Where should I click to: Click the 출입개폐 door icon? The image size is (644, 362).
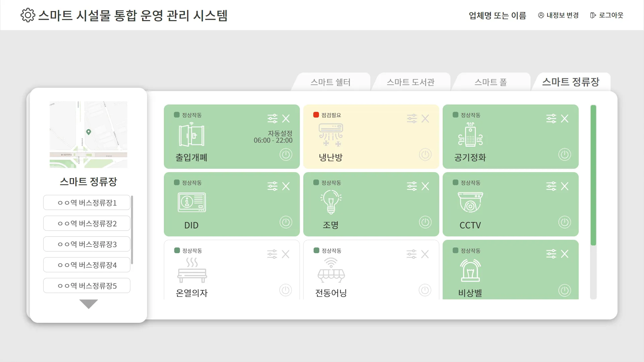(192, 136)
